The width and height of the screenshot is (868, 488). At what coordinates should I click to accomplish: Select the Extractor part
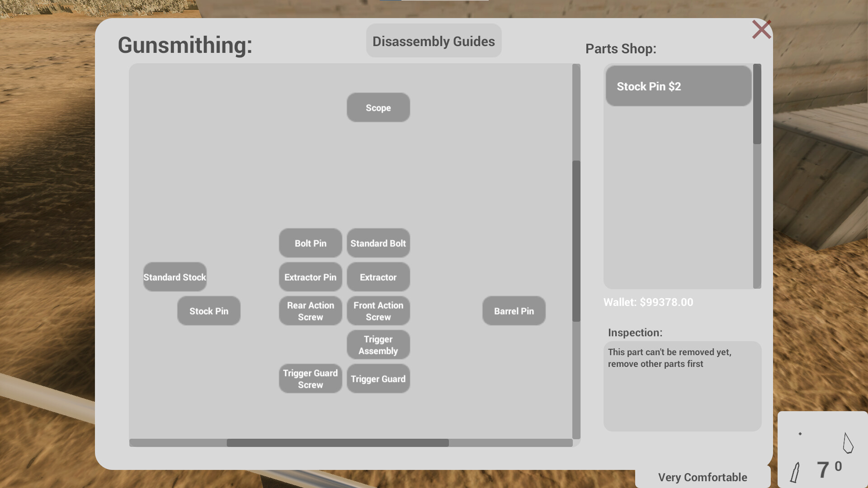click(378, 277)
